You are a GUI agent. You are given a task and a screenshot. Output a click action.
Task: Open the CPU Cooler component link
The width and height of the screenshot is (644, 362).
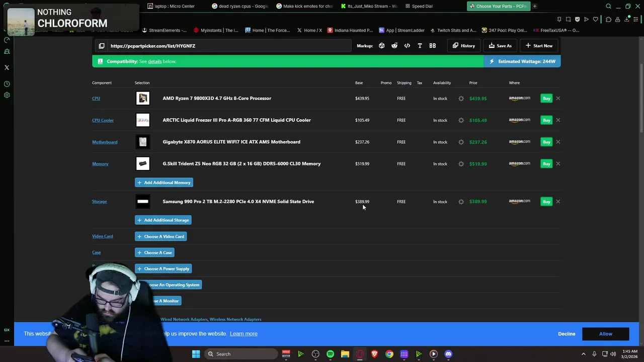(103, 120)
